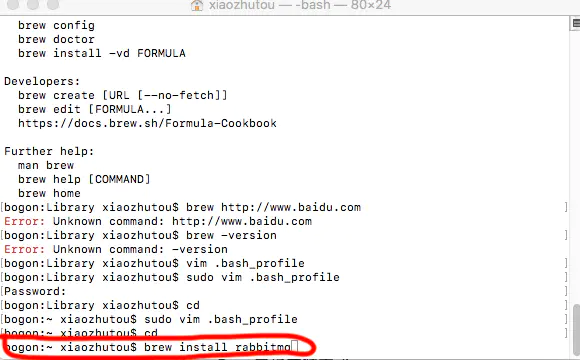Viewport: 580px width, 360px height.
Task: Click the window title text xiaozhutou -bash
Action: pyautogui.click(x=300, y=5)
